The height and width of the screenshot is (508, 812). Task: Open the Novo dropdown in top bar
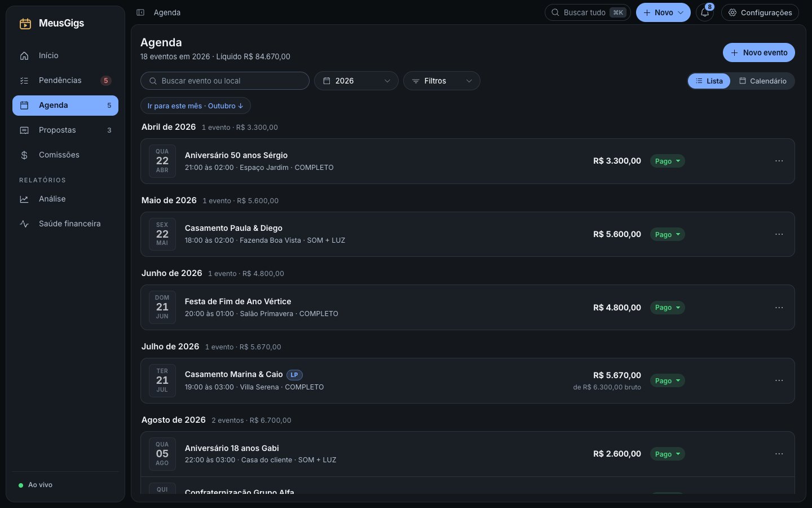coord(663,12)
